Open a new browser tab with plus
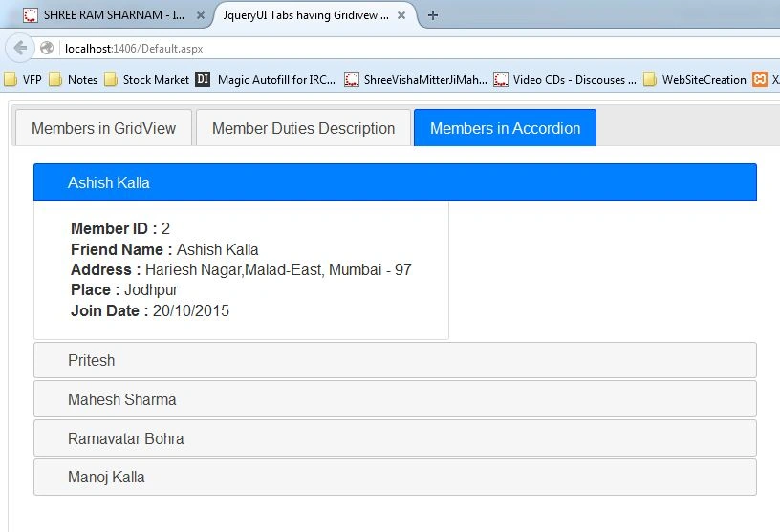This screenshot has height=532, width=780. pyautogui.click(x=433, y=15)
